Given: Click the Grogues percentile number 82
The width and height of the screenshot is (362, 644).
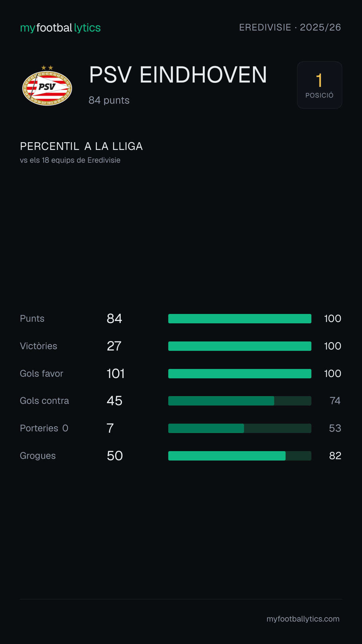Looking at the screenshot, I should pos(335,456).
